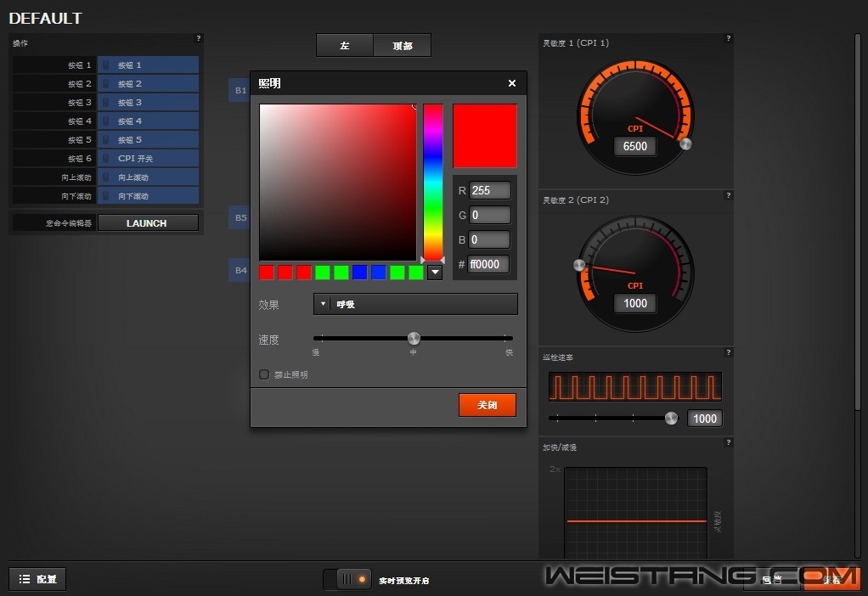Open the blue 按钮 3 assignment field
Image resolution: width=868 pixels, height=596 pixels.
coord(148,103)
